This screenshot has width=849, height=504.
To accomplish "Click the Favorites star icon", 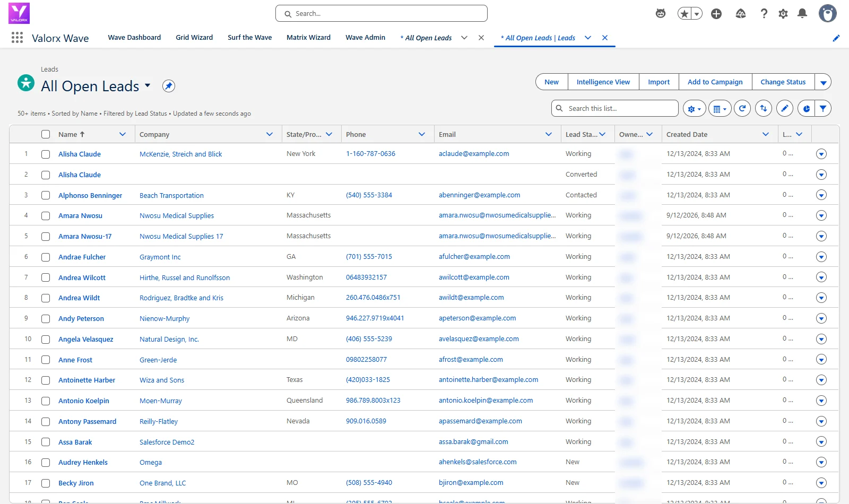I will [x=685, y=14].
